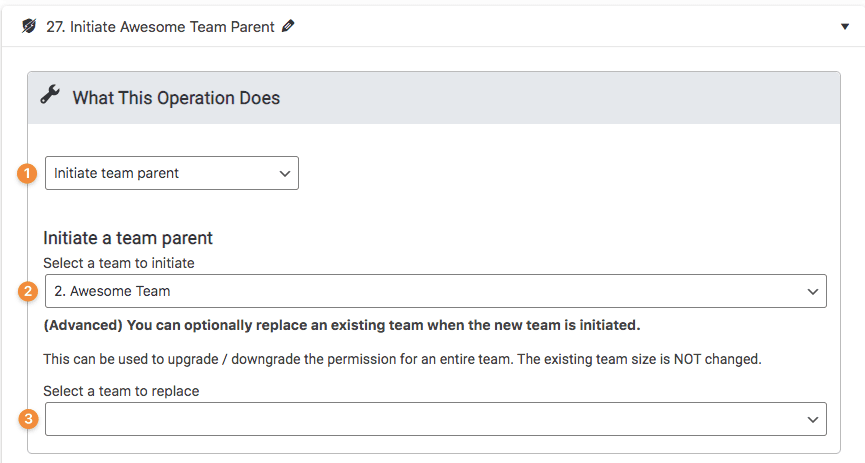The image size is (865, 463).
Task: Collapse the operation using the top-right triangle
Action: coord(845,27)
